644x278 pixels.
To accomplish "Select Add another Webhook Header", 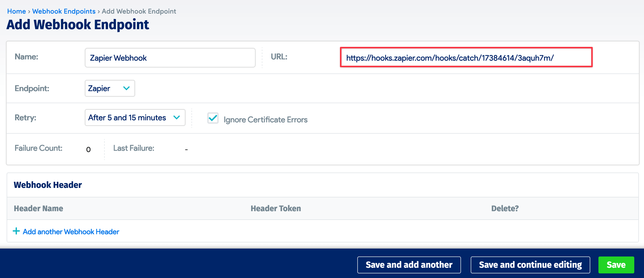I will pos(71,231).
